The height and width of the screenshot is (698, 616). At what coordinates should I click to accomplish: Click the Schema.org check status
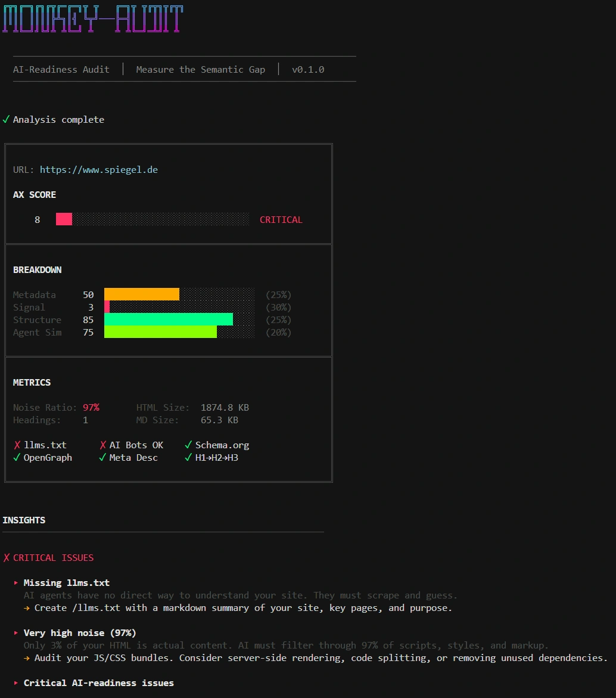pyautogui.click(x=217, y=445)
